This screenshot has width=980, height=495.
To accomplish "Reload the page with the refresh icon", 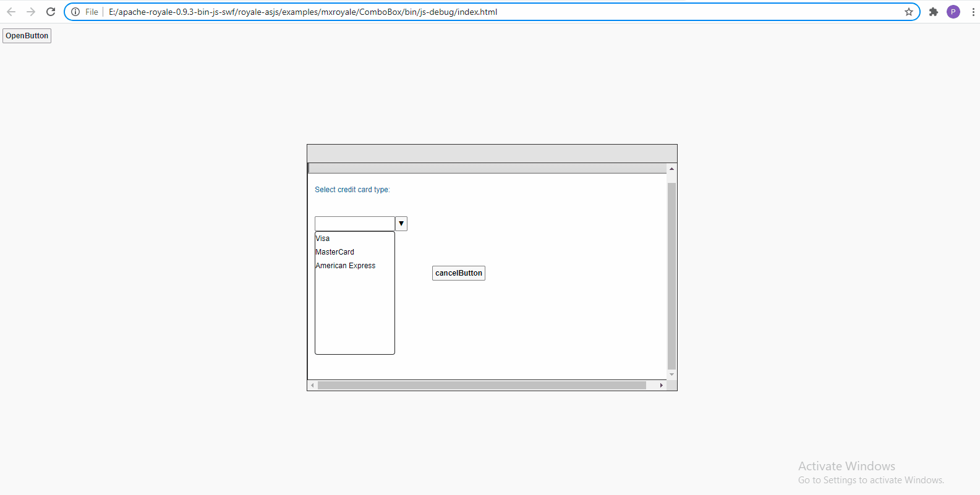I will (x=51, y=12).
